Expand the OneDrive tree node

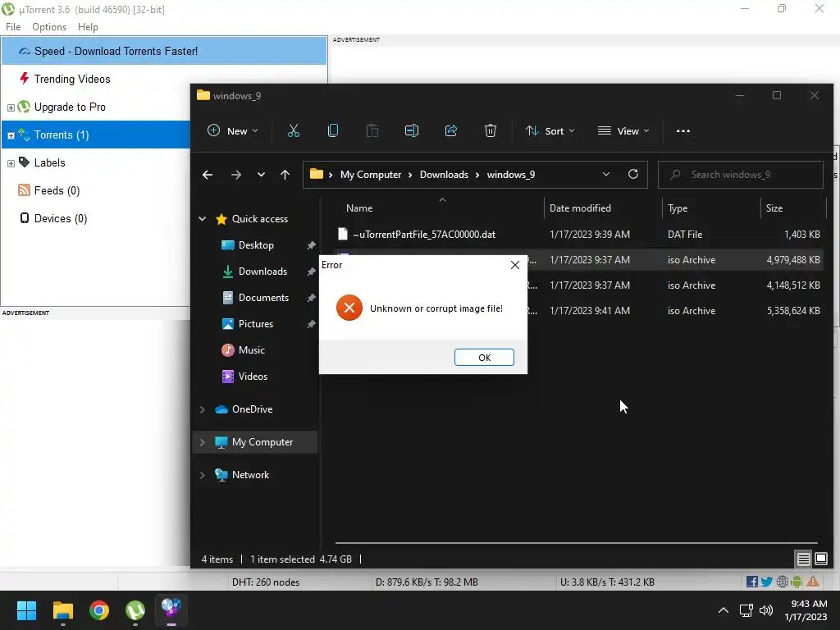[x=203, y=409]
